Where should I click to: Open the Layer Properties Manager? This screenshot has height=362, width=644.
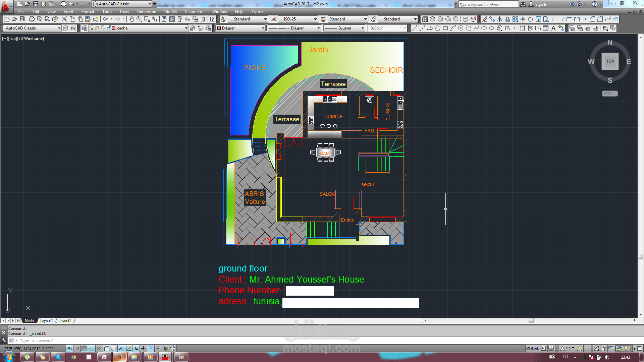(84, 28)
